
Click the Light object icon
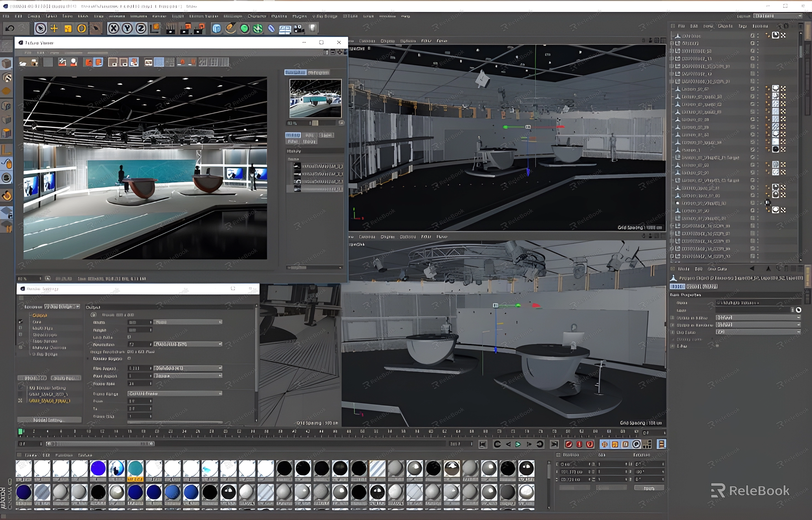coord(313,29)
